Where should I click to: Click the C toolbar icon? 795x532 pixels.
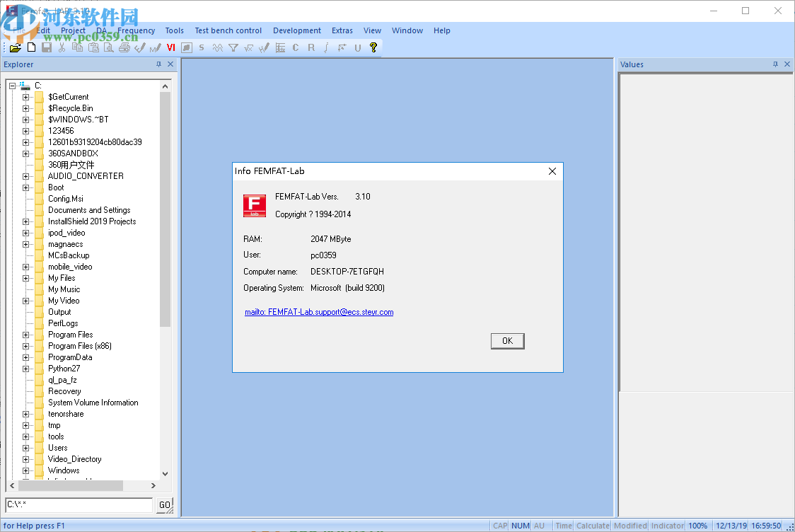coord(296,47)
